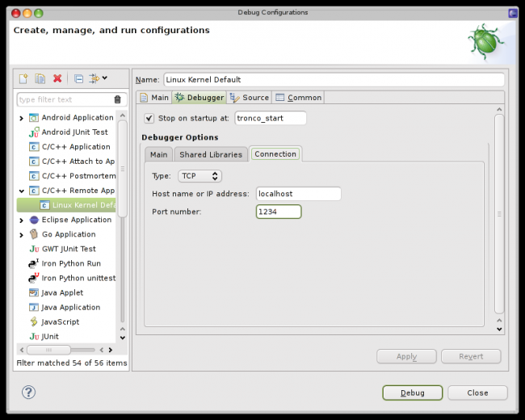
Task: Click the Eclipse Application sphere icon
Action: coord(34,220)
